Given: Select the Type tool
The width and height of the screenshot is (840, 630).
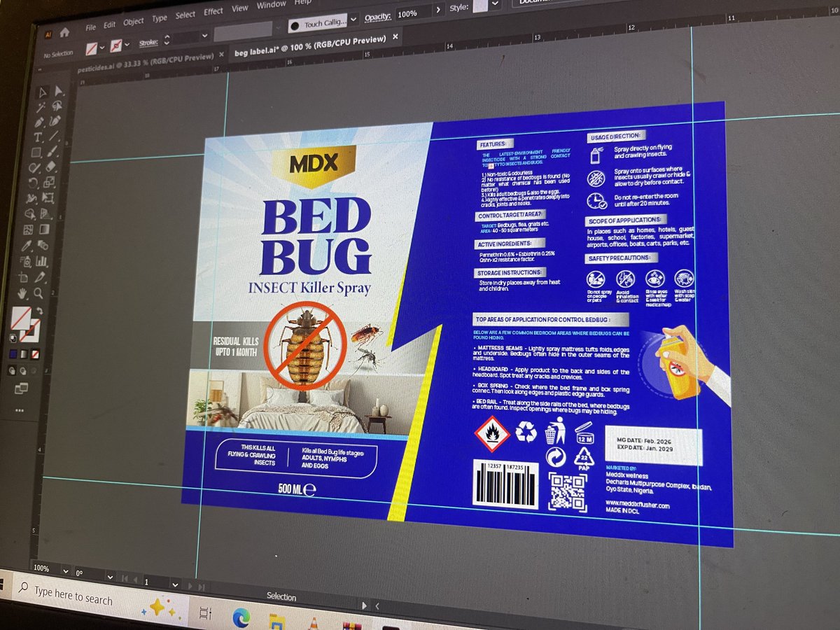Looking at the screenshot, I should click(37, 137).
